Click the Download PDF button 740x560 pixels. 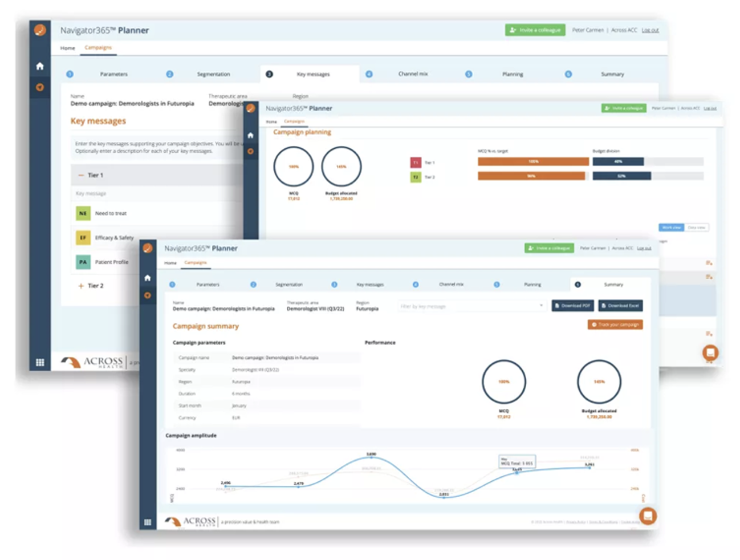(x=572, y=306)
